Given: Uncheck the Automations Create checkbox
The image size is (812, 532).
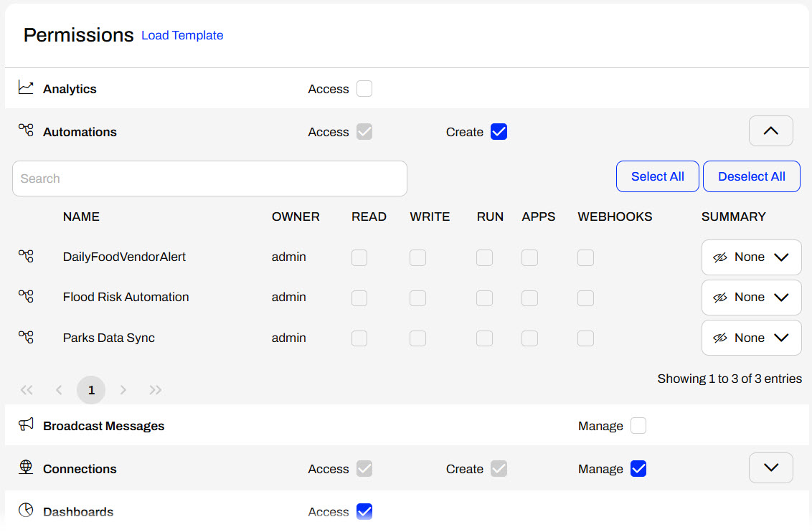Looking at the screenshot, I should (499, 132).
